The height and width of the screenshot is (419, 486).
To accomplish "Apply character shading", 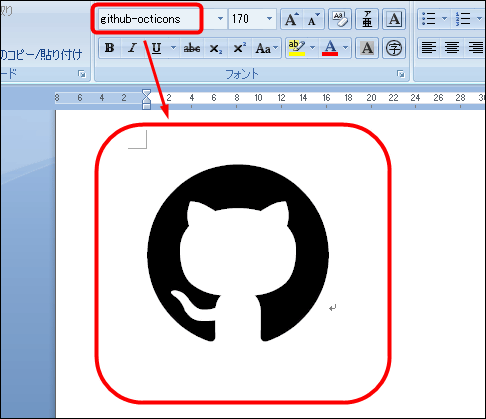I will 367,48.
